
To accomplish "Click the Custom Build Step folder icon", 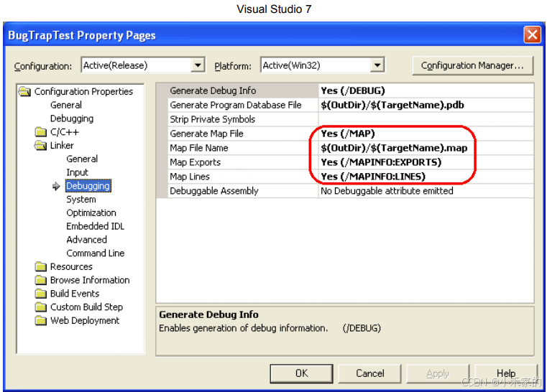I will [x=40, y=307].
